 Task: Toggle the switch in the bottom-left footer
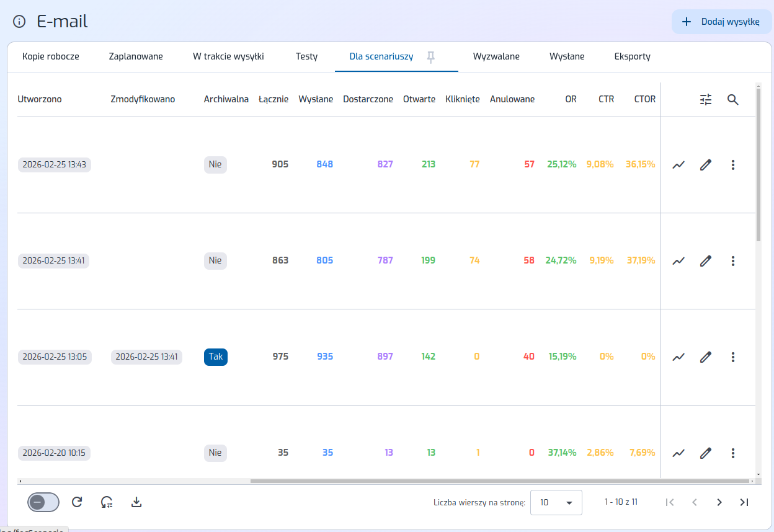[43, 502]
